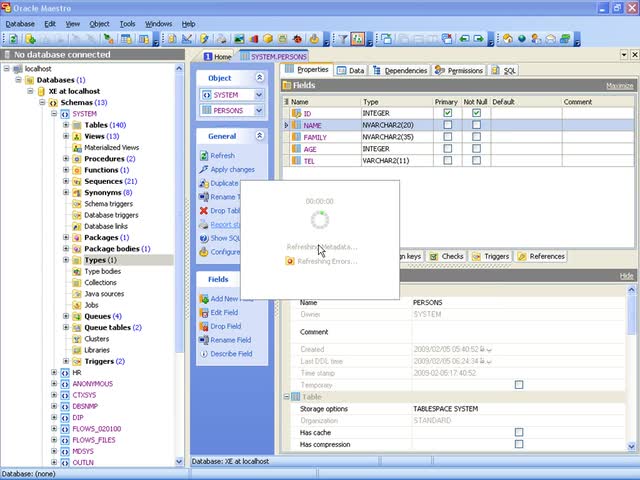Open the References tab below fields

pyautogui.click(x=541, y=256)
